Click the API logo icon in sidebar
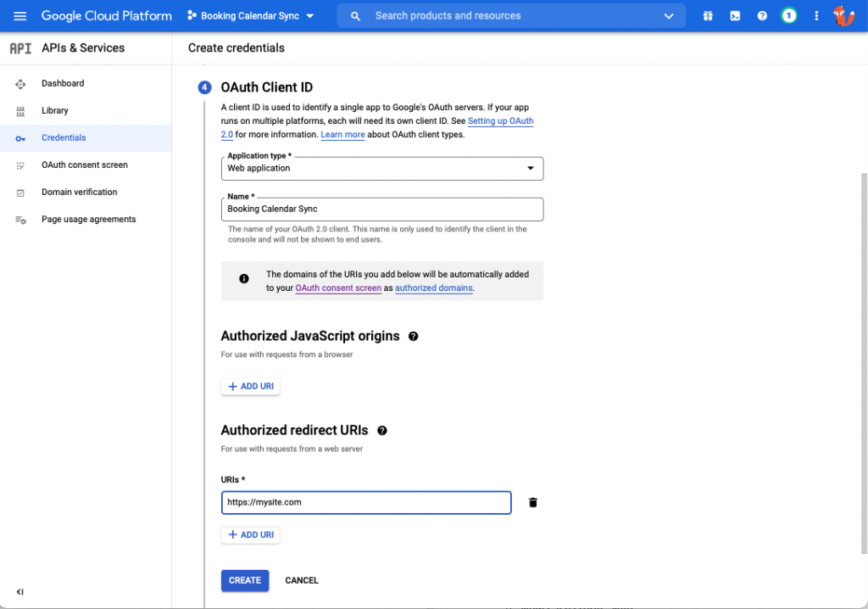 click(20, 48)
